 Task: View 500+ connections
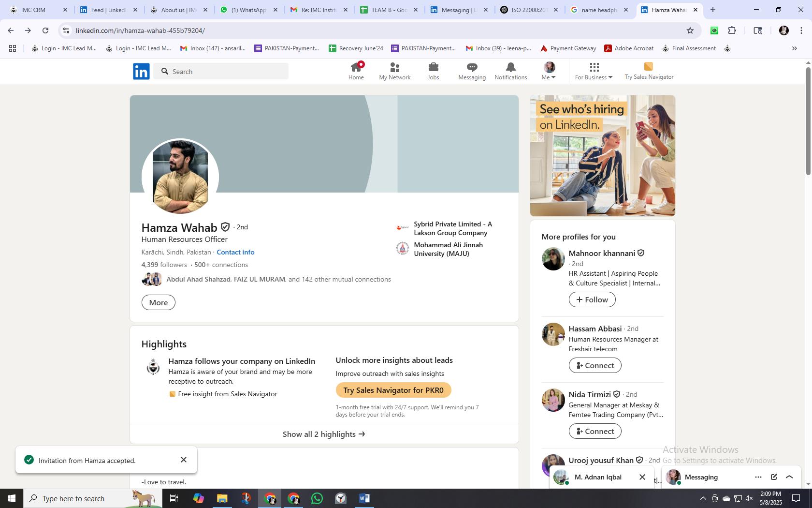point(221,265)
